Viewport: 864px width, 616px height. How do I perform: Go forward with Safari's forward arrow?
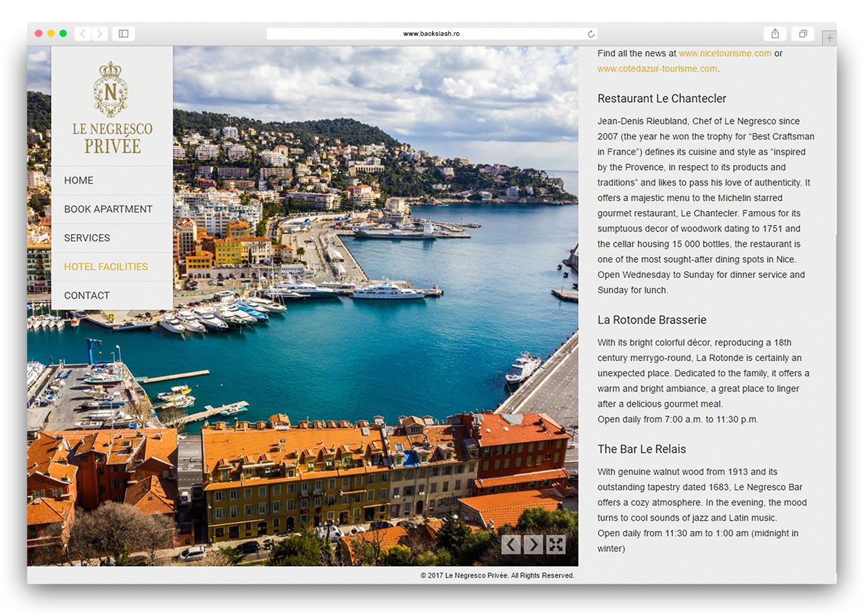coord(100,34)
